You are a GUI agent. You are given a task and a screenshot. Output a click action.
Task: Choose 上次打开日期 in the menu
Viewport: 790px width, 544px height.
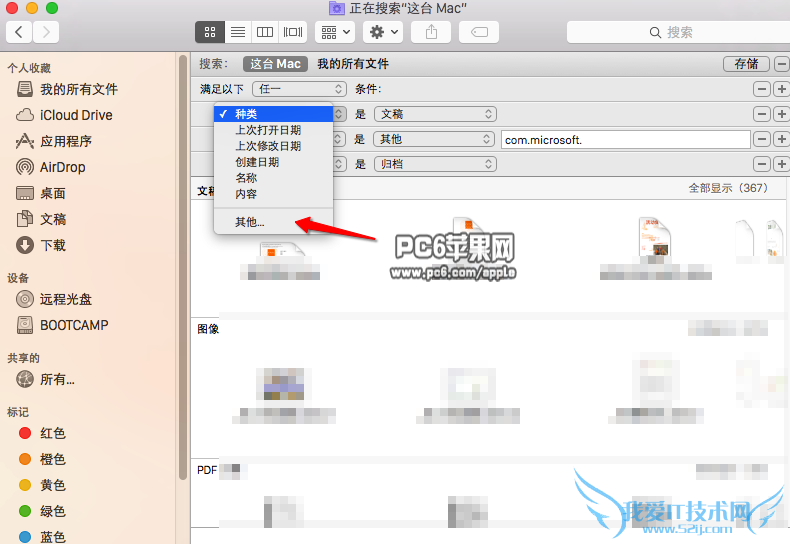pos(273,130)
